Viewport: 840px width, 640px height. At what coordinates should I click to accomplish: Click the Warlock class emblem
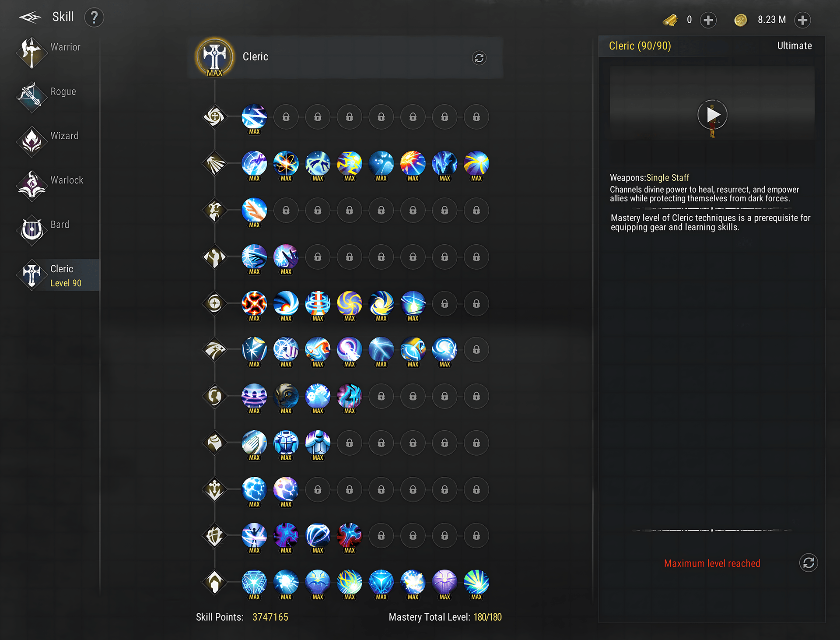31,186
